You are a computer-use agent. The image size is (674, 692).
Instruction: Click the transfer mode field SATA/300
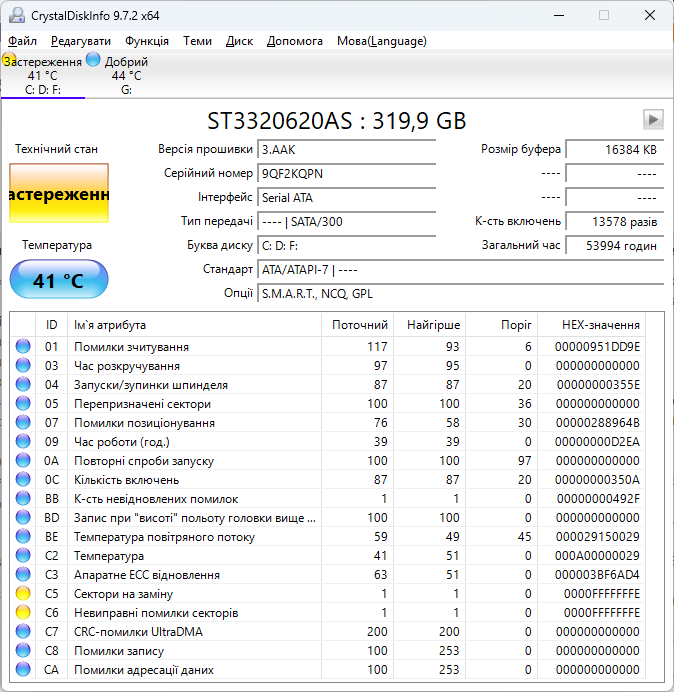point(346,222)
